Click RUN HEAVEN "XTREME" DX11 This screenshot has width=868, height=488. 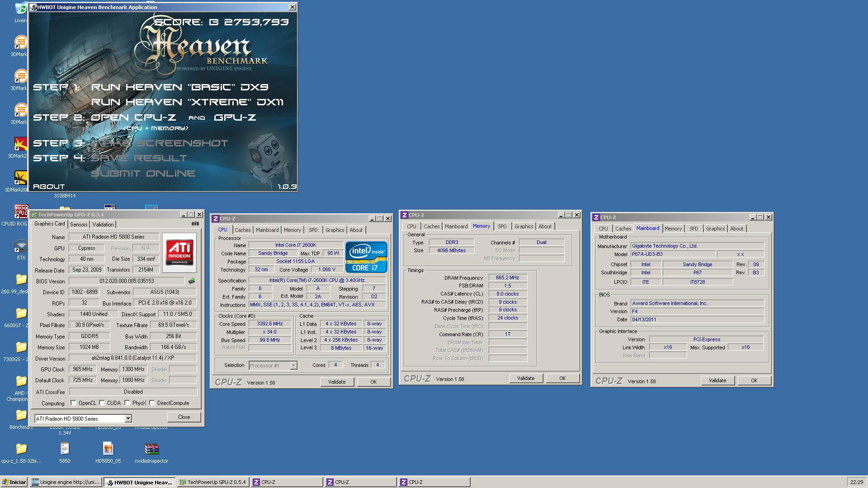tap(187, 102)
